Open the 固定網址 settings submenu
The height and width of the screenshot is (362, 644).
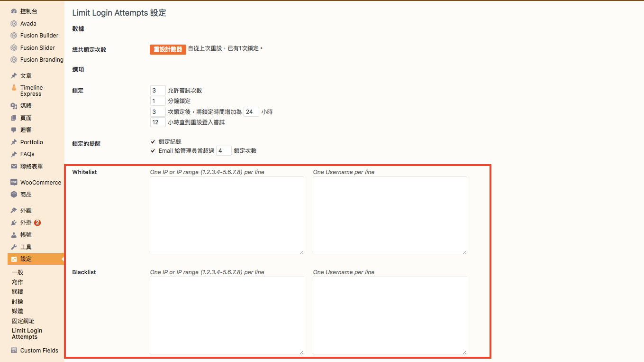tap(23, 321)
